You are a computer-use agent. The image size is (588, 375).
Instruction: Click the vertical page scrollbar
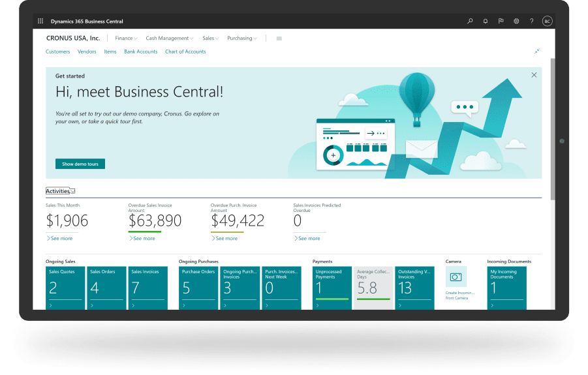553,129
